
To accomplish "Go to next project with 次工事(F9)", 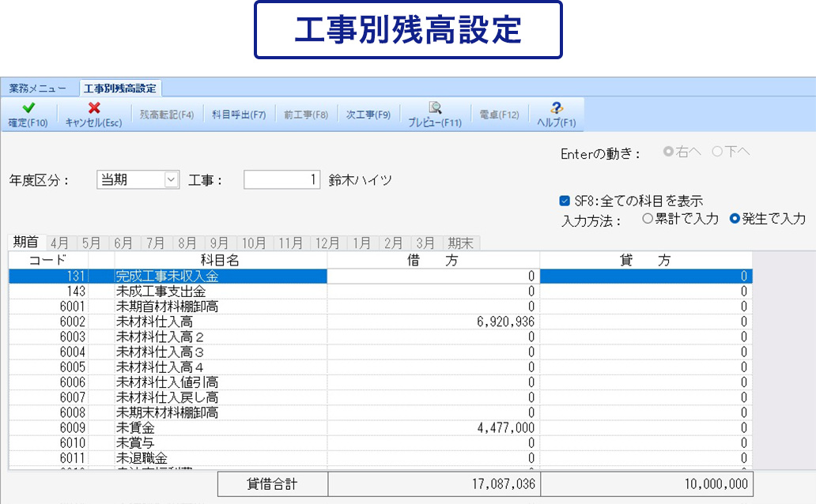I will point(368,115).
